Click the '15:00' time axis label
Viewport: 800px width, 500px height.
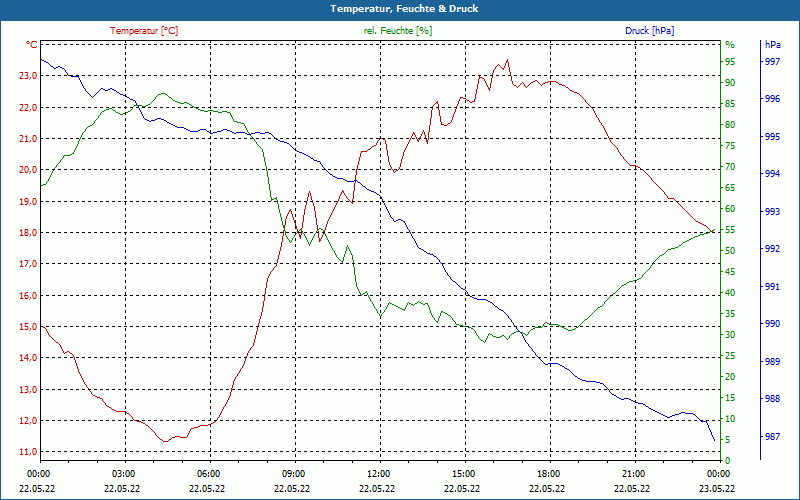click(x=463, y=473)
